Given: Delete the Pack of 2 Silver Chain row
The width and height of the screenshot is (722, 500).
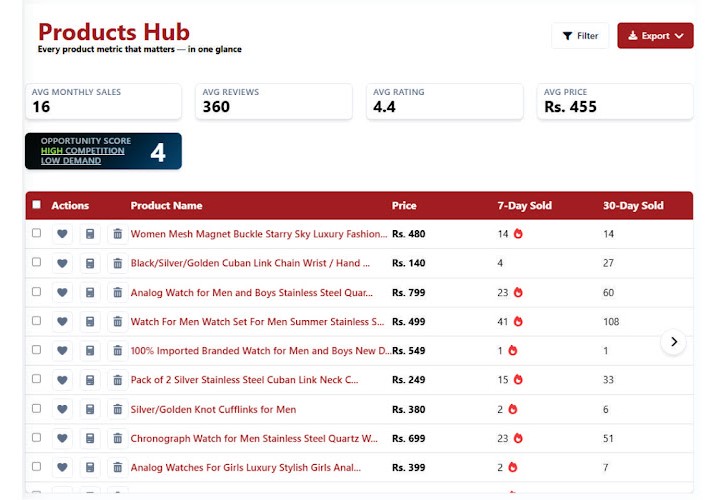Looking at the screenshot, I should 118,380.
